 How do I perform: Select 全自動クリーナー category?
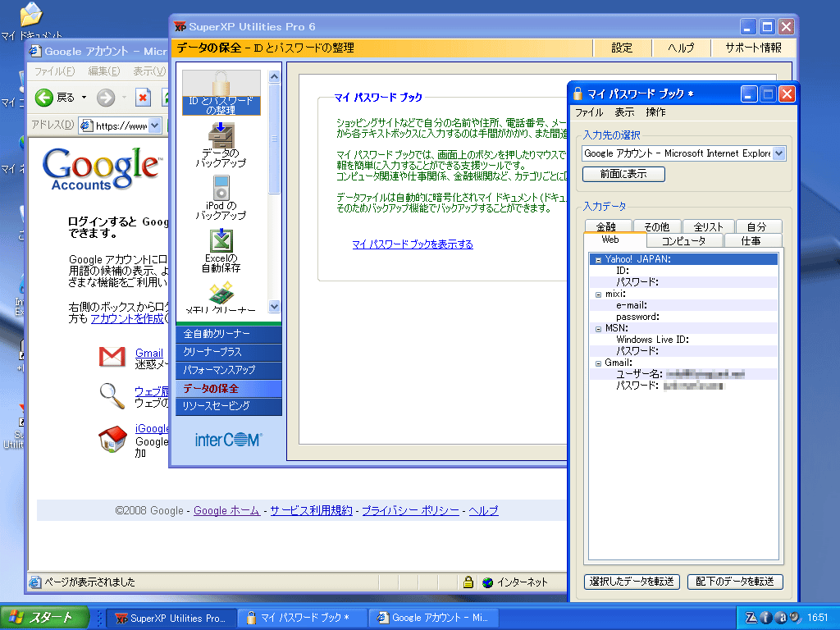(x=228, y=335)
